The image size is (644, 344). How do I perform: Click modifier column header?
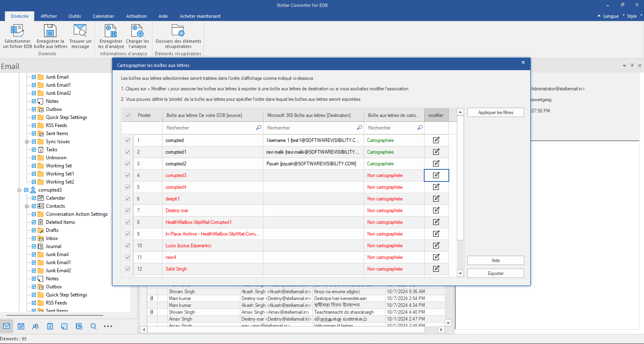pos(436,115)
